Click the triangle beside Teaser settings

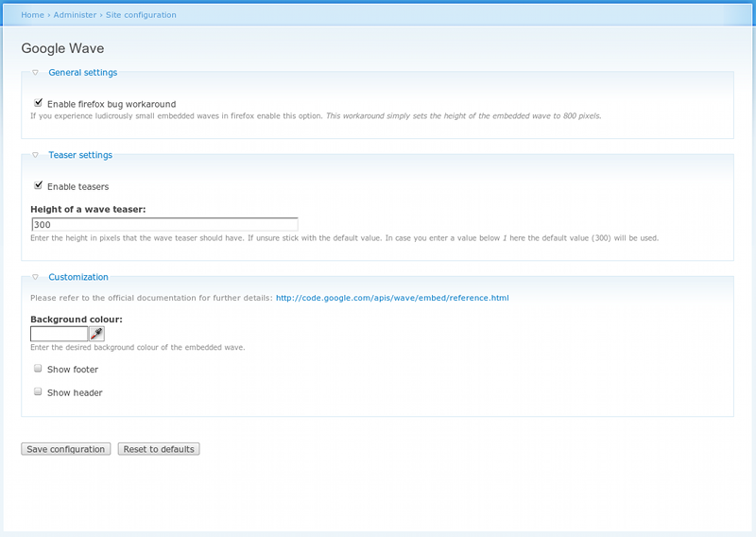point(35,155)
